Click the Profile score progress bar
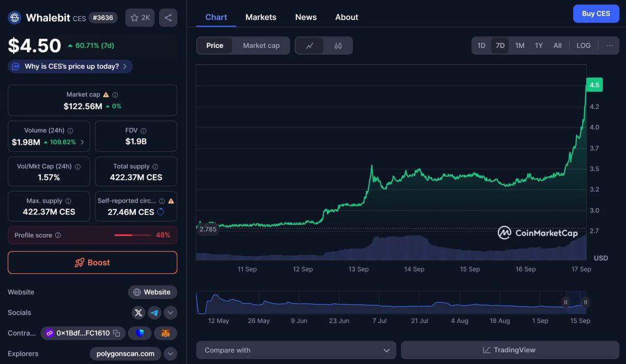The width and height of the screenshot is (626, 364). click(133, 235)
